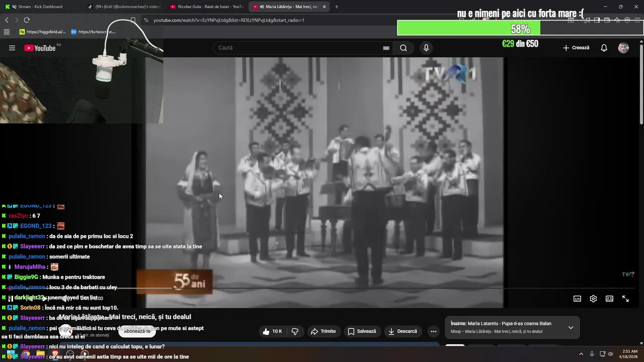Click the Descarcă download button
This screenshot has width=644, height=362.
403,331
